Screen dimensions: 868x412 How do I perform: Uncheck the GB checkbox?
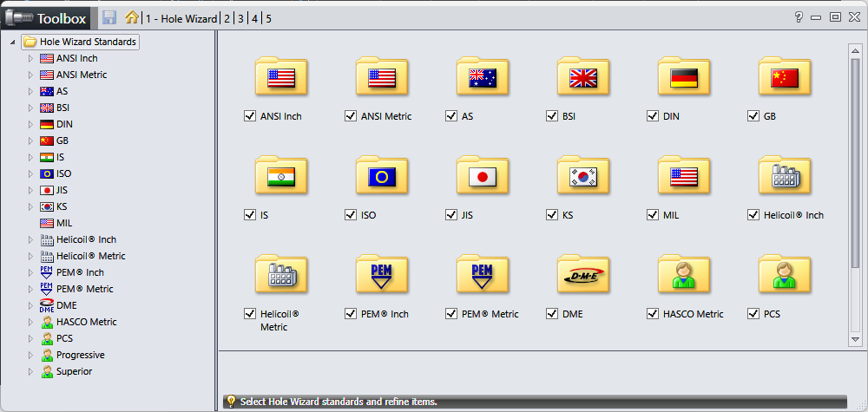[x=753, y=116]
